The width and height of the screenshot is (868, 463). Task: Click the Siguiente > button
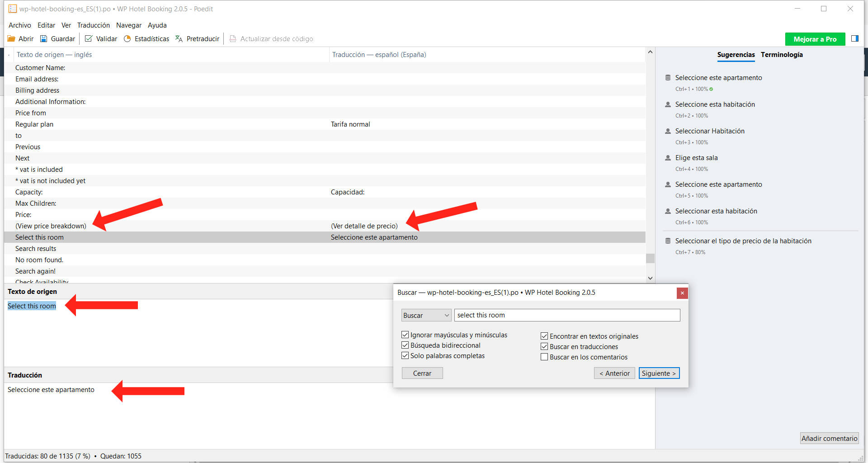pyautogui.click(x=659, y=373)
